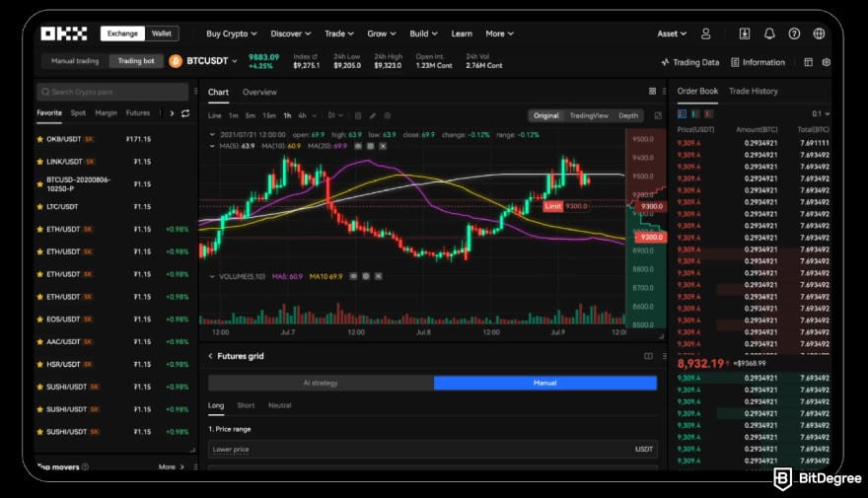Viewport: 868px width, 498px height.
Task: Open the Asset dropdown
Action: (x=672, y=34)
